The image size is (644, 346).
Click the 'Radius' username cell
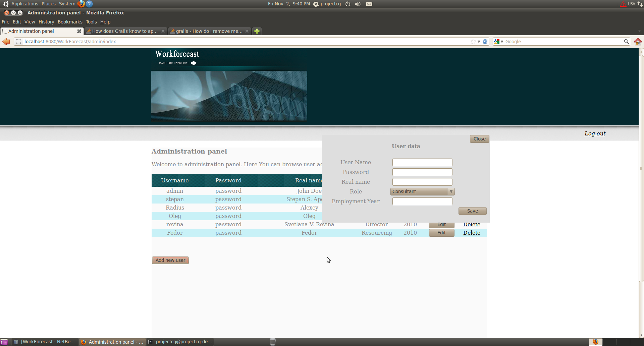click(175, 208)
